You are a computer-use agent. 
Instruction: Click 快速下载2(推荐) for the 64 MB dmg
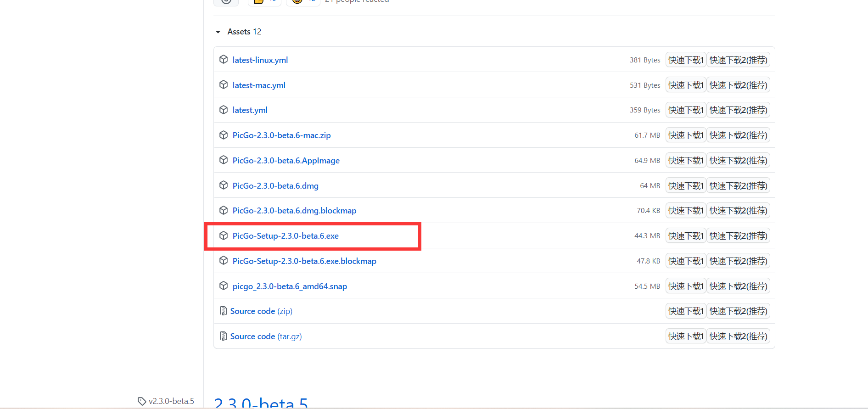[x=739, y=186]
